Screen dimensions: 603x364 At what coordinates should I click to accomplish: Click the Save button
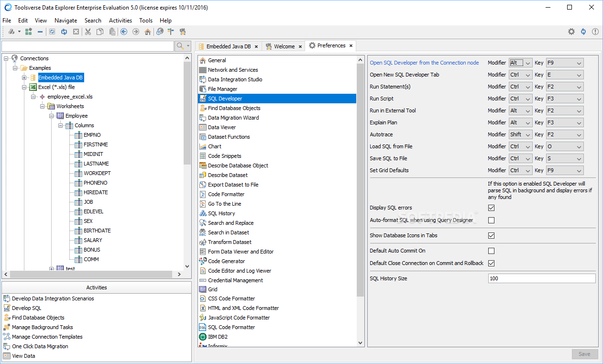[x=585, y=354]
